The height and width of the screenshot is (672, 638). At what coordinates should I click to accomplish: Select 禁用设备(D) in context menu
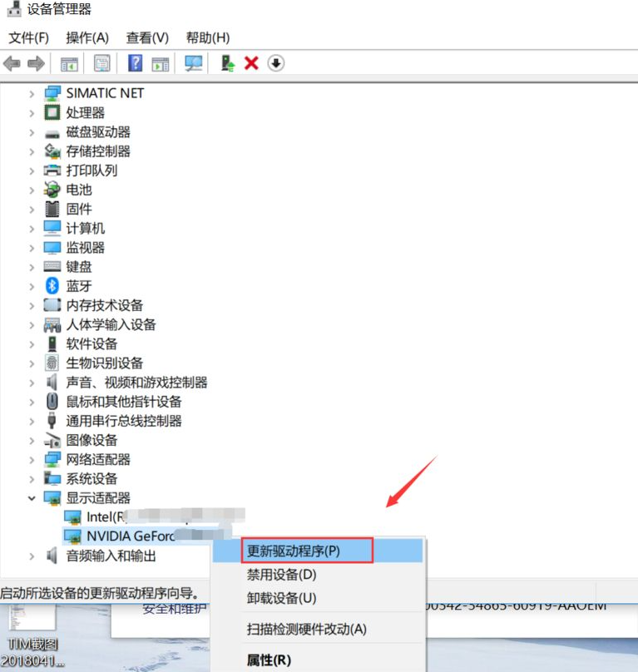click(x=282, y=574)
